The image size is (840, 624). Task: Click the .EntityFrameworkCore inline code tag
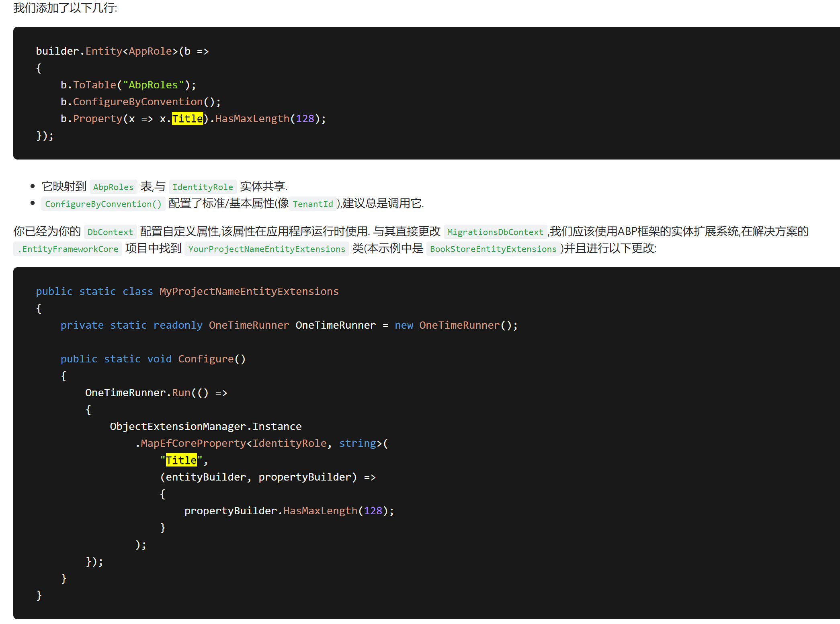point(68,249)
